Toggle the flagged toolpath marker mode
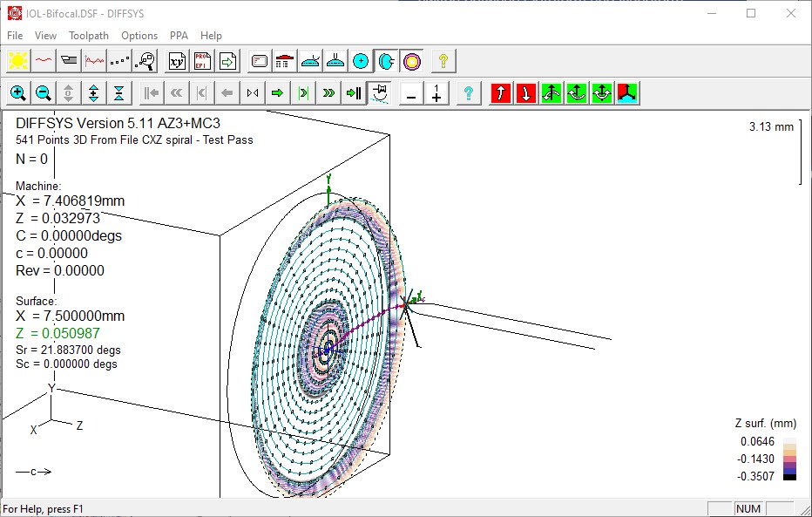Viewport: 812px width, 517px height. click(x=378, y=92)
